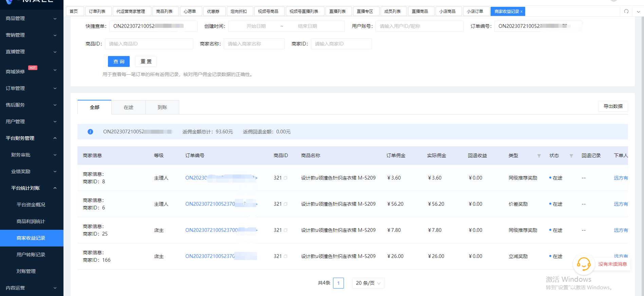Click the refresh icon in the tab bar

coord(626,12)
